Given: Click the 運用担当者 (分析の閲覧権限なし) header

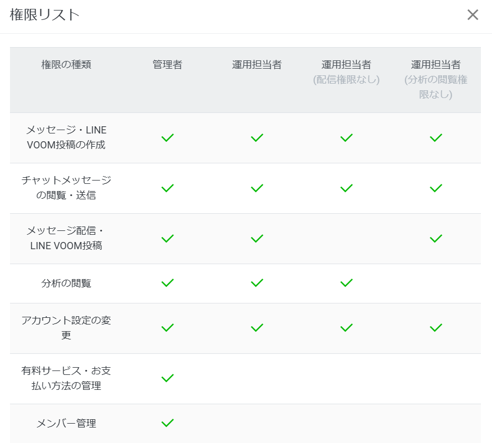Looking at the screenshot, I should click(x=436, y=79).
